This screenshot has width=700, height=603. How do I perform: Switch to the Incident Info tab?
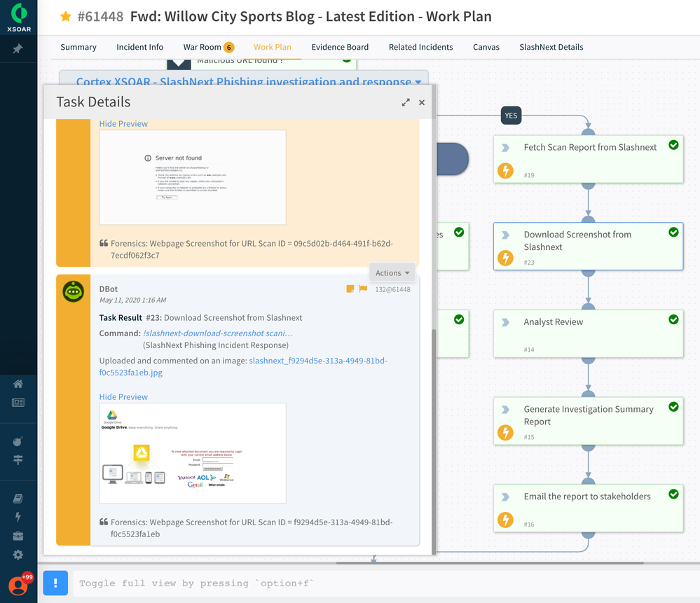tap(139, 47)
